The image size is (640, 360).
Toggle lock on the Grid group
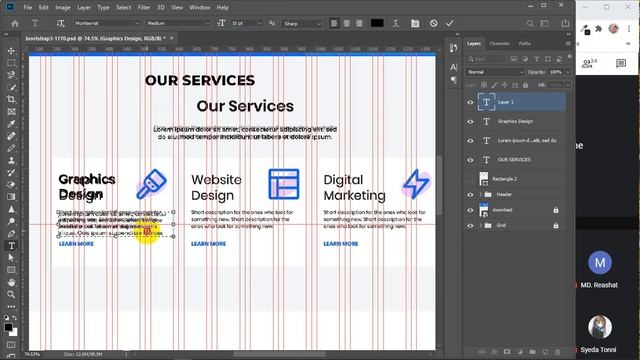[556, 226]
